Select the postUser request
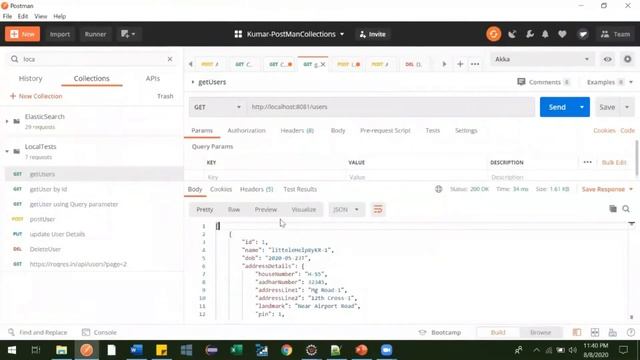This screenshot has width=640, height=360. [93, 219]
